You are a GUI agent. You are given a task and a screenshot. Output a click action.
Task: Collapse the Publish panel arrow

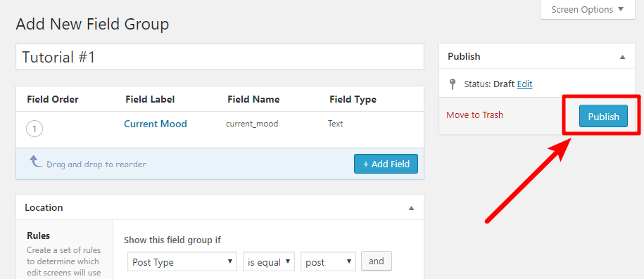pyautogui.click(x=622, y=57)
